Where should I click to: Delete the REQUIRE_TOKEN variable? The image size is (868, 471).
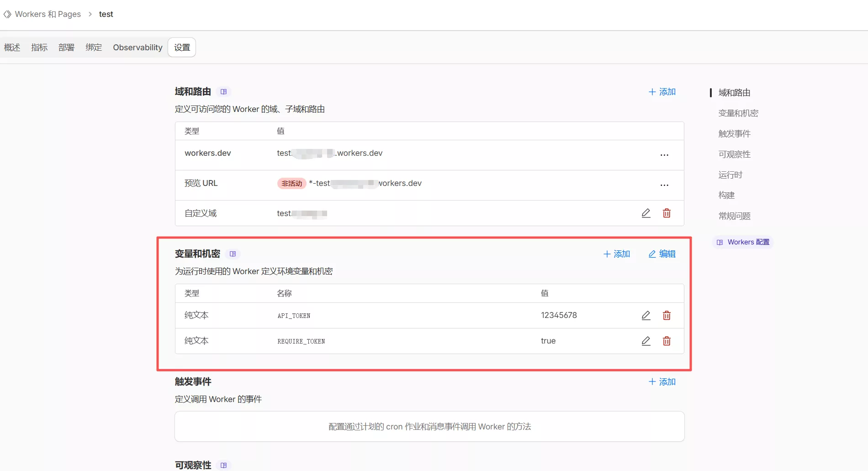coord(667,341)
